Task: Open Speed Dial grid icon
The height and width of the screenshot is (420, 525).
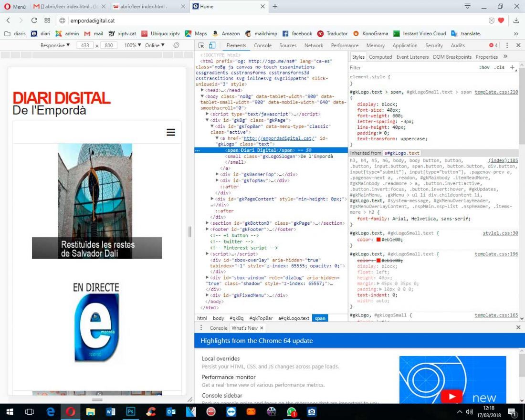Action: 47,21
